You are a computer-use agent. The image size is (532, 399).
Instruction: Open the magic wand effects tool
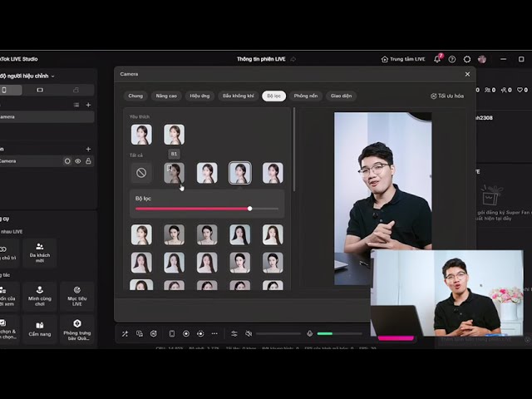point(125,334)
